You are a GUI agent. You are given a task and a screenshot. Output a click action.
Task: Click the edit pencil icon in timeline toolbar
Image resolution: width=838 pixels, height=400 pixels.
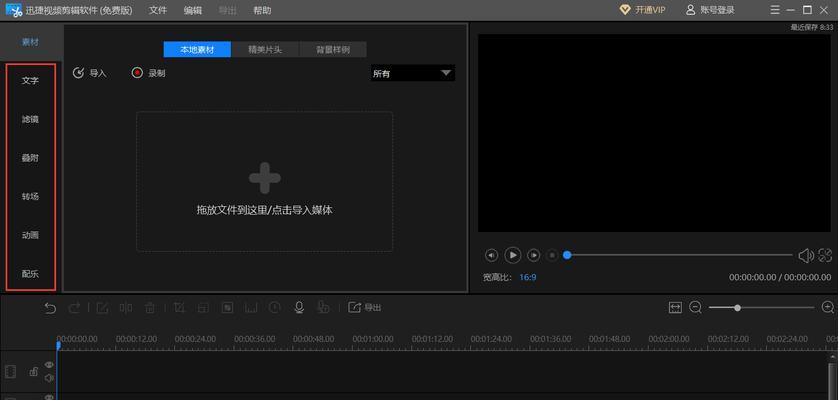click(102, 308)
